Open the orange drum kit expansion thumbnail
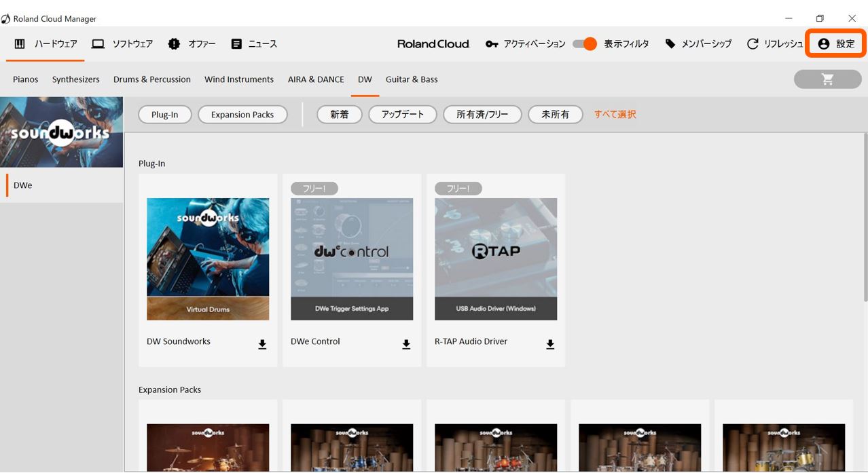 (496, 448)
